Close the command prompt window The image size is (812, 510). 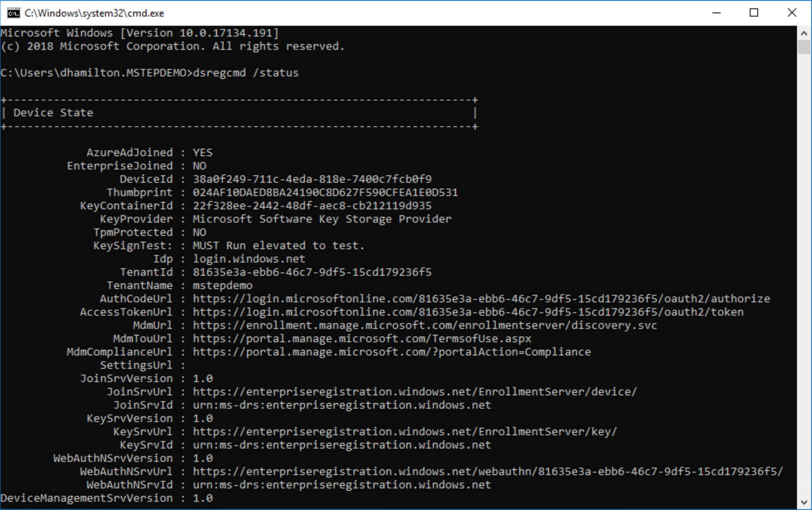792,13
